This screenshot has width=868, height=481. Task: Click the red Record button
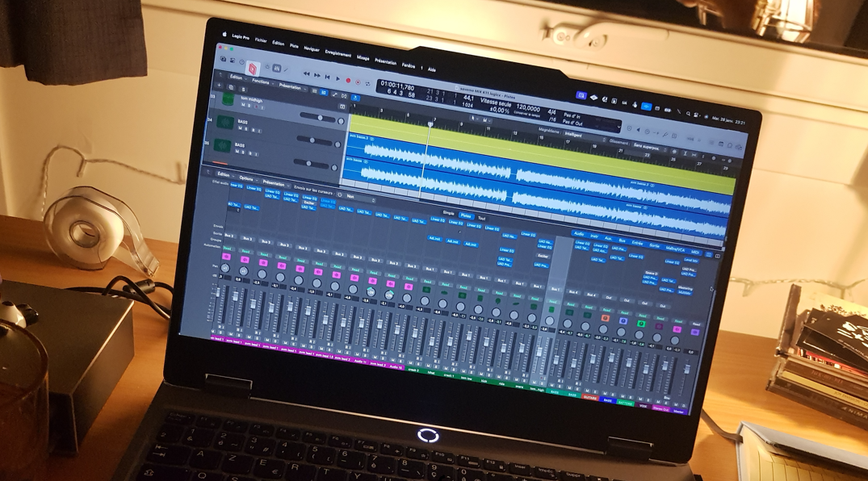pyautogui.click(x=348, y=81)
